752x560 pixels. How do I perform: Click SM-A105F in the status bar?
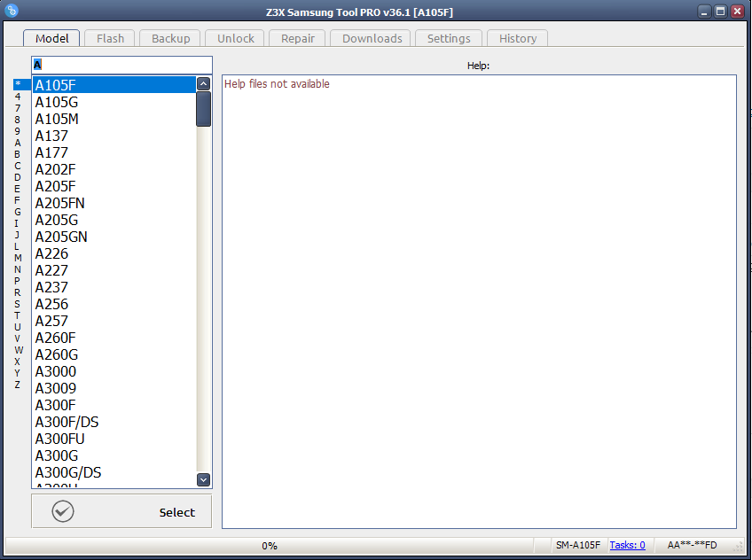click(x=578, y=545)
